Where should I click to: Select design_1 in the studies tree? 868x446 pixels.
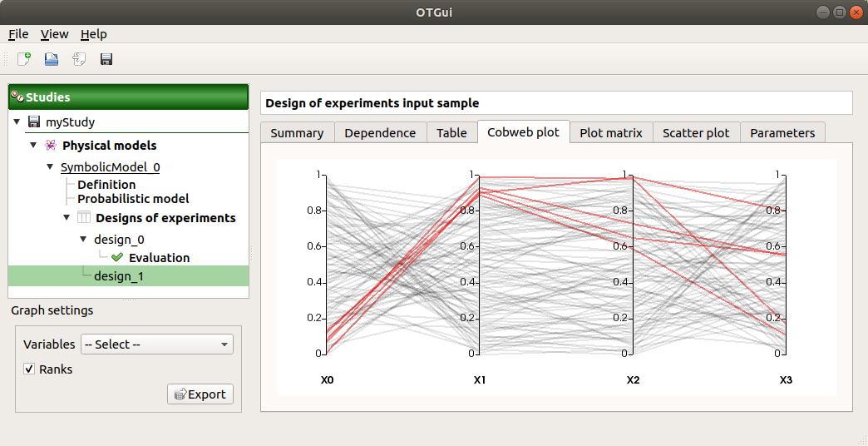click(118, 276)
